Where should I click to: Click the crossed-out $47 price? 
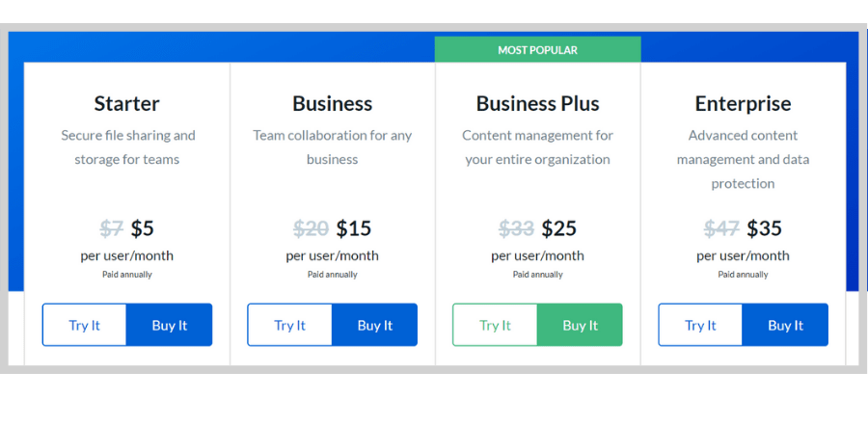(721, 228)
